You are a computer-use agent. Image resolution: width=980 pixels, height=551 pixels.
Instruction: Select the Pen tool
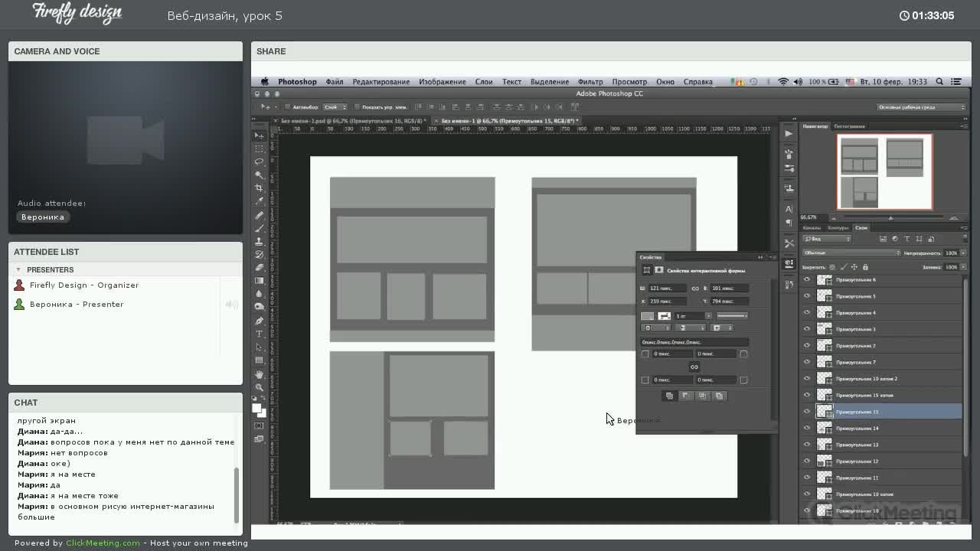(260, 321)
